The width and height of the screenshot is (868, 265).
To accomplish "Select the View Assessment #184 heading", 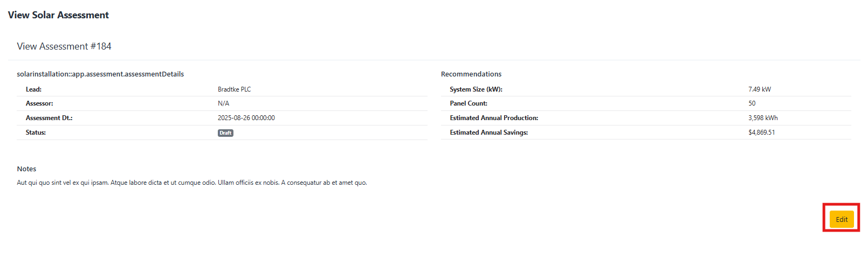I will pos(64,46).
